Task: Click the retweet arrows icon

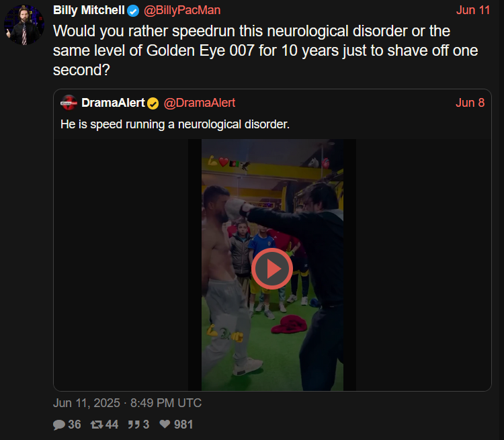Action: point(96,425)
